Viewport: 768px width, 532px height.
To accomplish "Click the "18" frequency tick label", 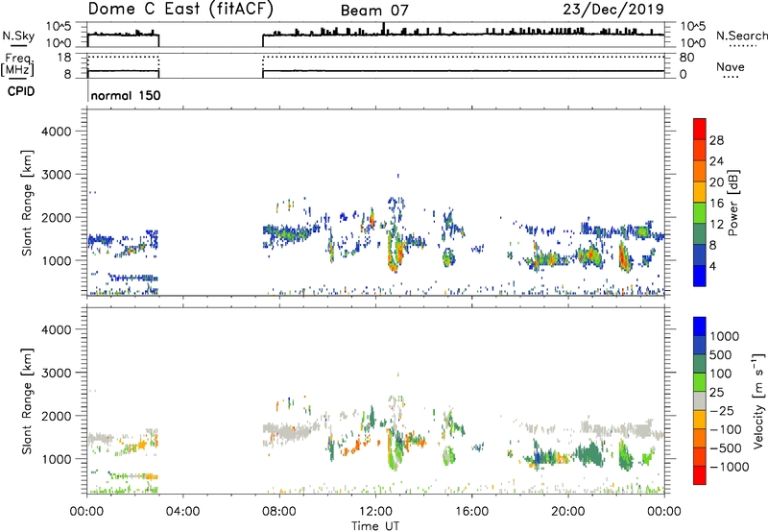I will coord(64,58).
